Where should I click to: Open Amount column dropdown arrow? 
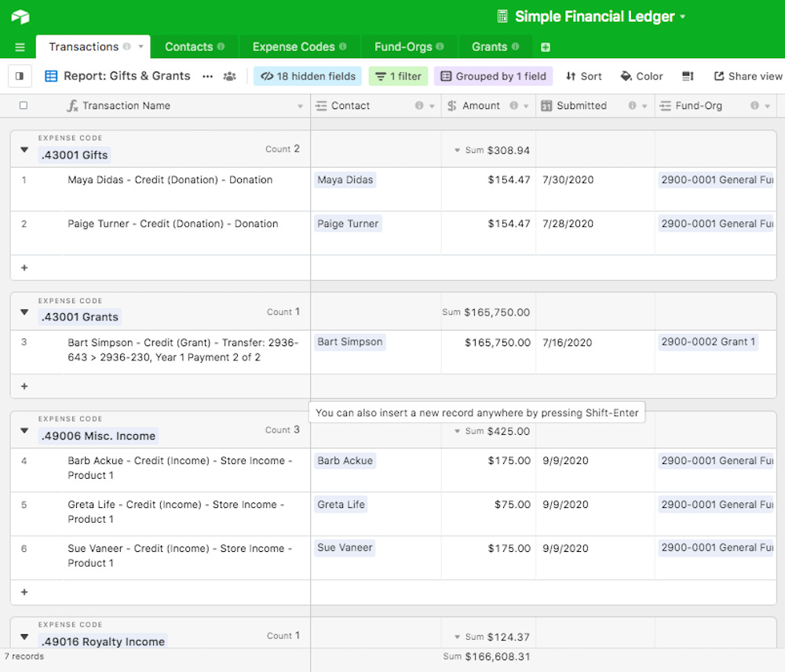pos(526,106)
